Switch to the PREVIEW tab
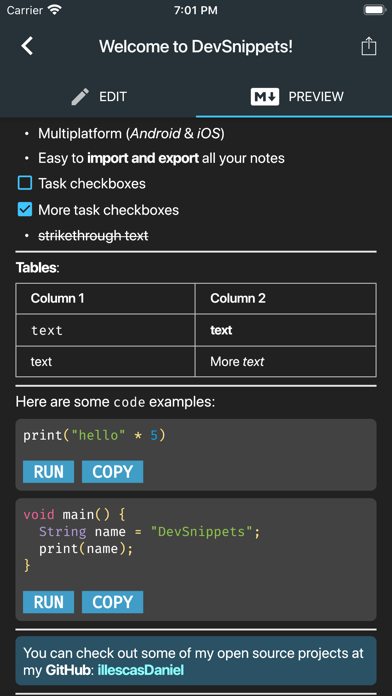Viewport: 392px width, 696px height. pyautogui.click(x=294, y=96)
